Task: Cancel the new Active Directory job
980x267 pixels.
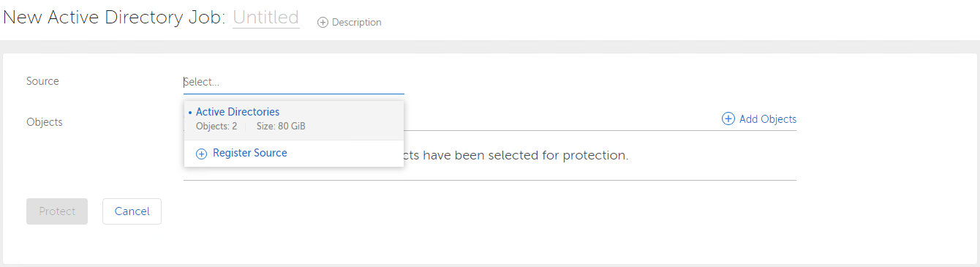Action: (x=132, y=211)
